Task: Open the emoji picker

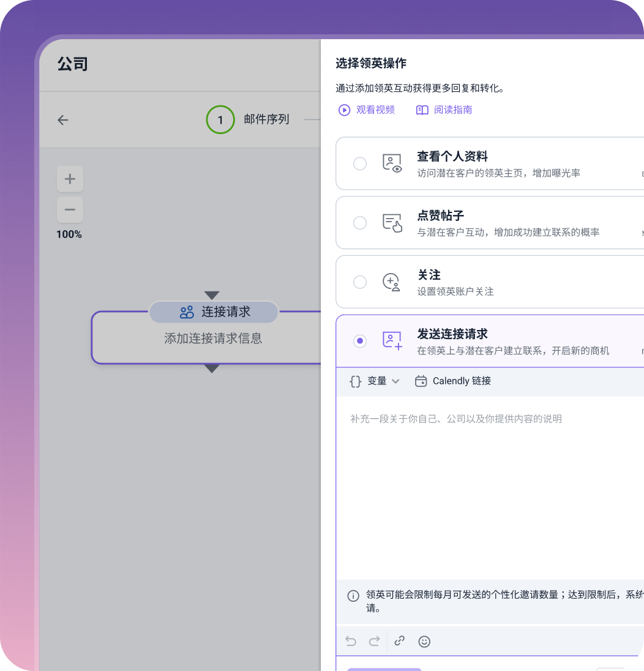Action: [424, 642]
